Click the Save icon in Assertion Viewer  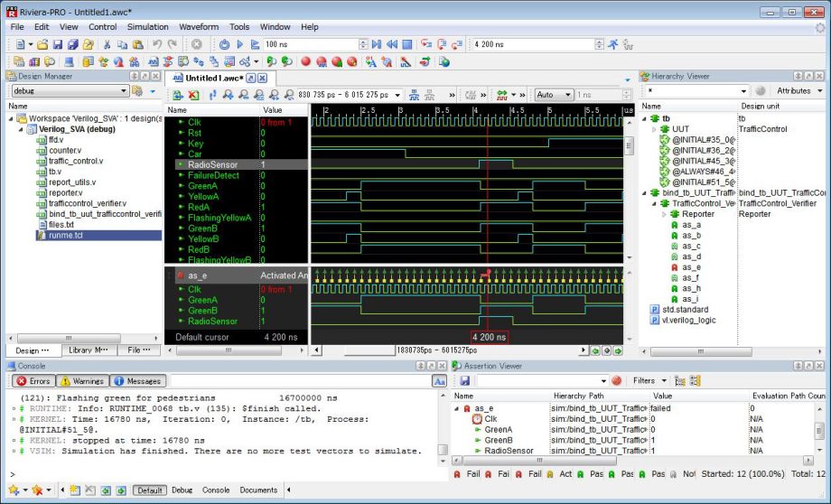(465, 380)
